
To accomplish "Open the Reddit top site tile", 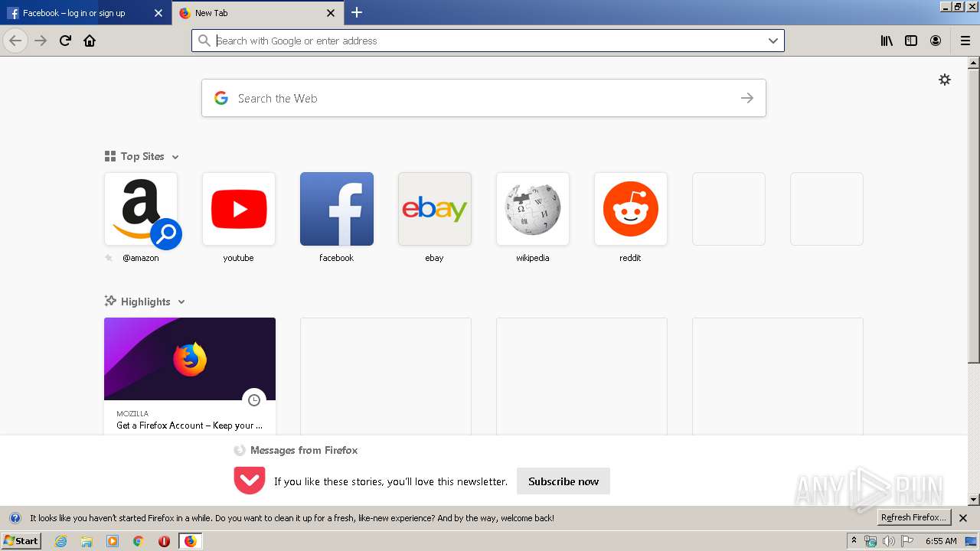I will pos(631,209).
